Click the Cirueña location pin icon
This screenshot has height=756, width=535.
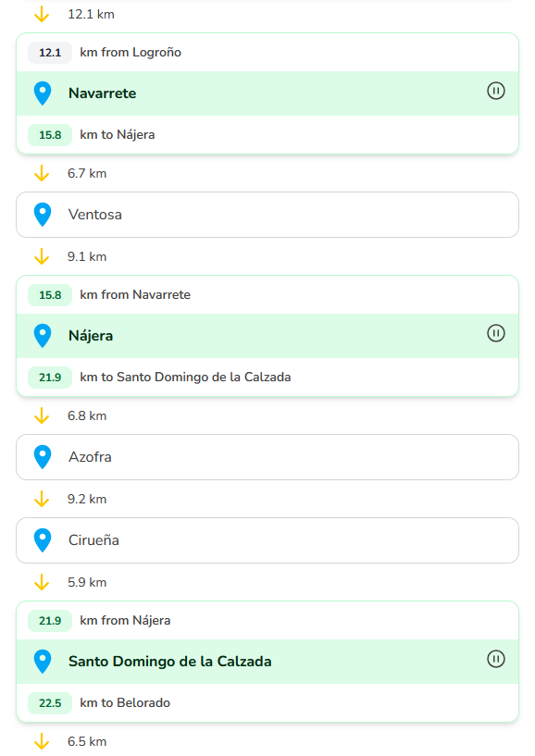42,539
